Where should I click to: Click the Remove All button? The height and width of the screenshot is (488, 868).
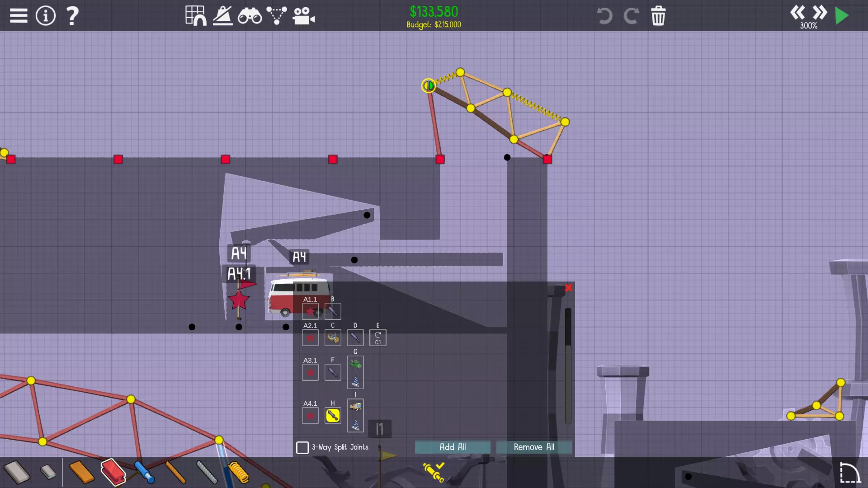pos(534,447)
